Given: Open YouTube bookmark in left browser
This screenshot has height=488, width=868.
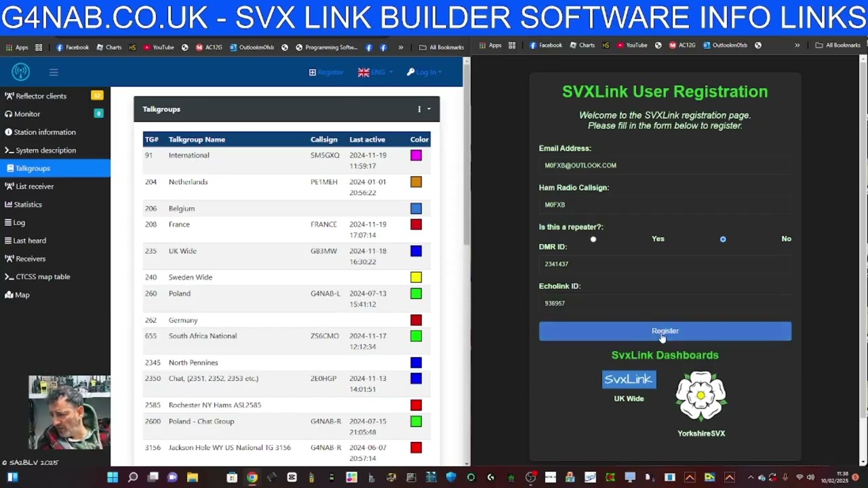Looking at the screenshot, I should 159,47.
